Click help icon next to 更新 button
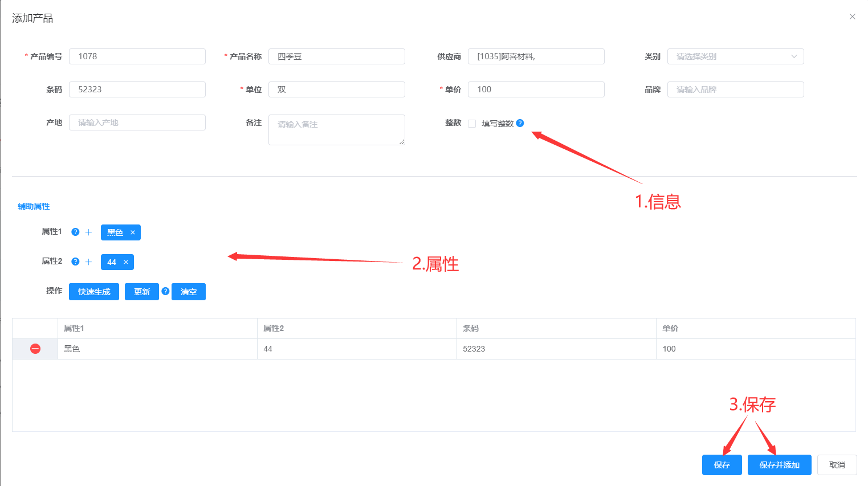The width and height of the screenshot is (868, 486). (x=165, y=291)
